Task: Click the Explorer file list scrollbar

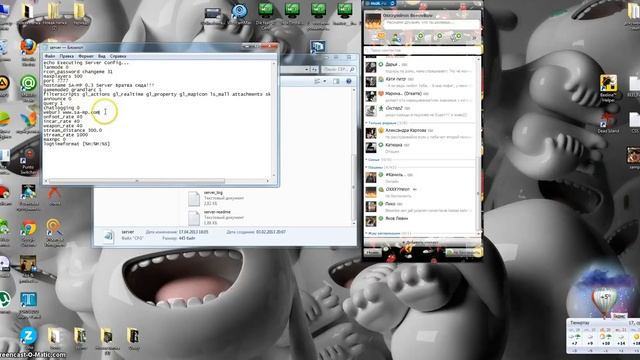Action: pyautogui.click(x=353, y=155)
